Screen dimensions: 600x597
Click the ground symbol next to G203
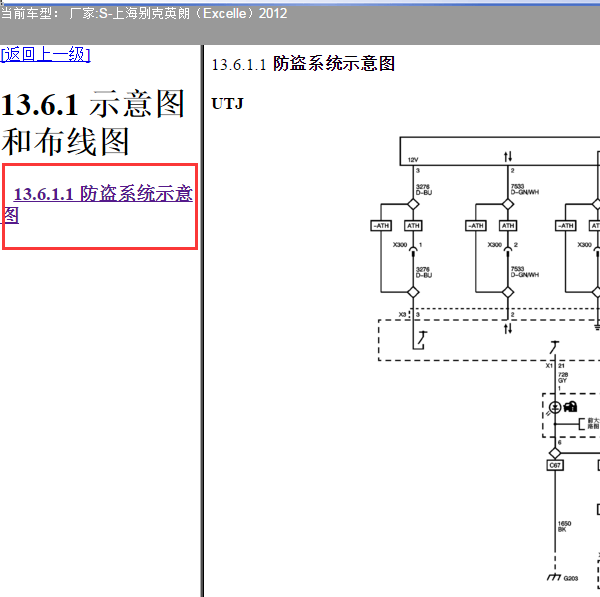(554, 577)
